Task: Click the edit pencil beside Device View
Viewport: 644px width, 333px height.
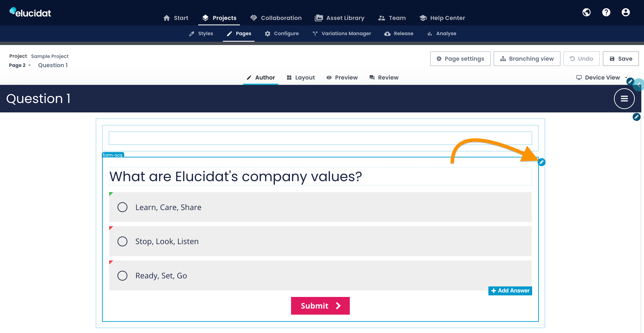Action: click(630, 81)
